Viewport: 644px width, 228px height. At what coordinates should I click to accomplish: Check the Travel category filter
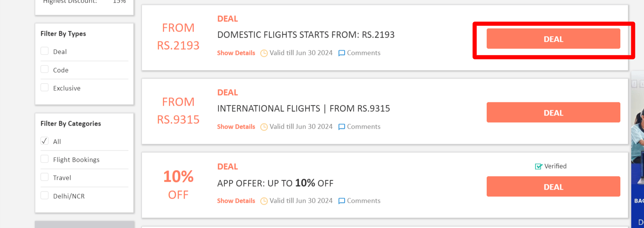pos(44,177)
